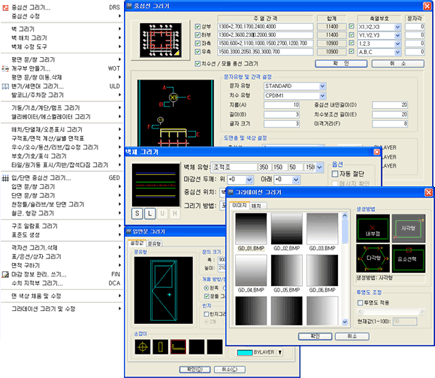Pick the GD_02.BMP gradient thumbnail
435x378 pixels.
(287, 229)
